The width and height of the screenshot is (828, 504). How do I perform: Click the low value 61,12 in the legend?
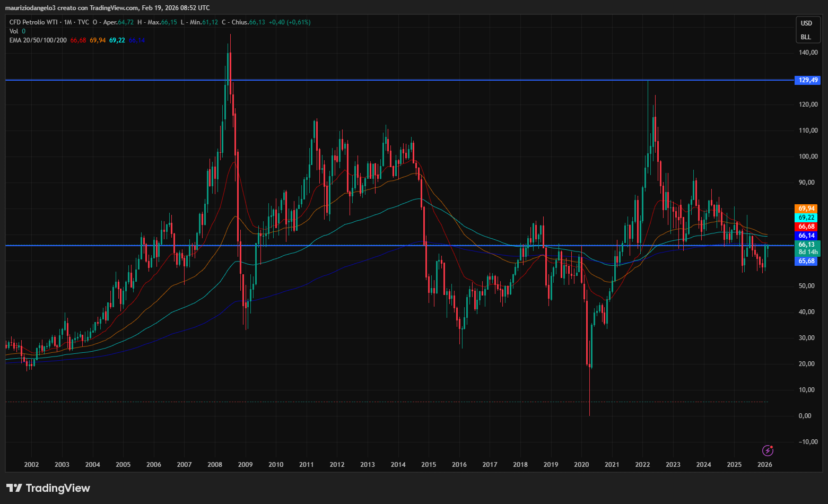tap(210, 22)
